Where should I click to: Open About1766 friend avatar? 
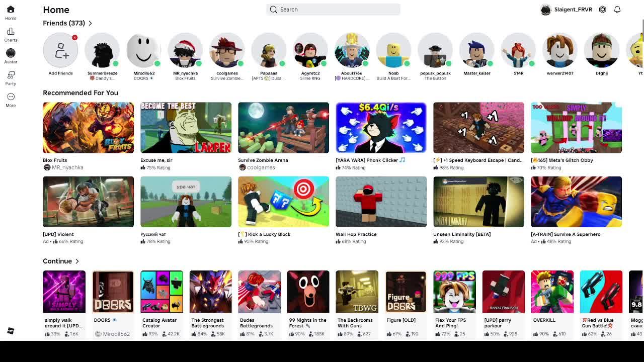pos(352,50)
